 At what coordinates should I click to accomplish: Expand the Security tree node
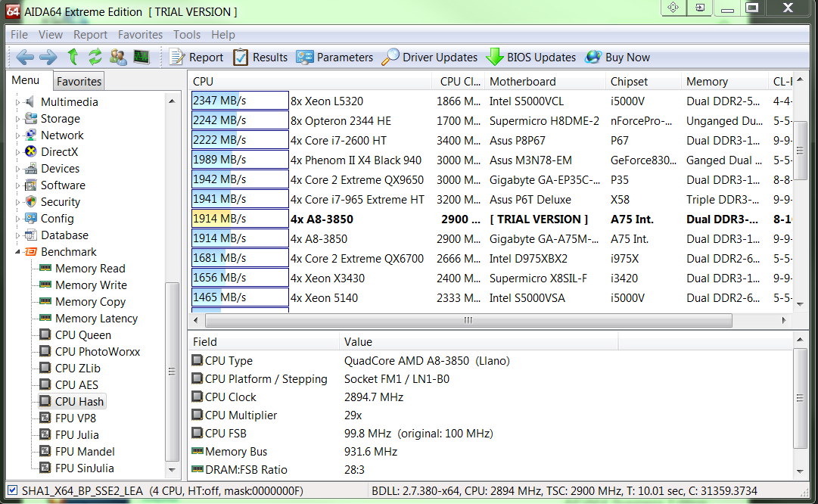pos(17,203)
